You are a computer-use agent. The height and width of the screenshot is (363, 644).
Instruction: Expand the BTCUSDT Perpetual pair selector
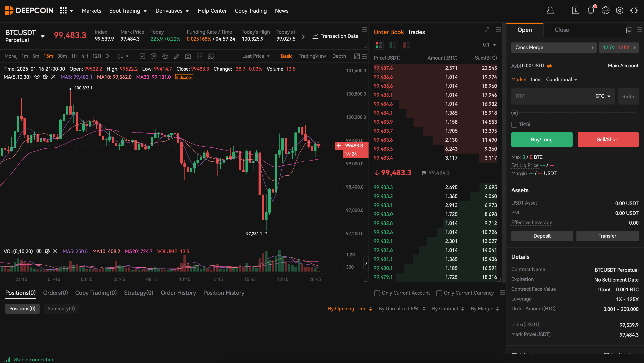pos(42,36)
